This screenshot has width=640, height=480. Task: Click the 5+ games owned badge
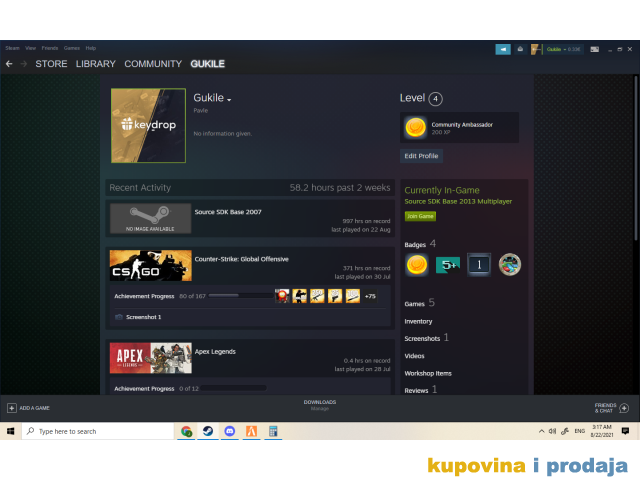pyautogui.click(x=448, y=265)
